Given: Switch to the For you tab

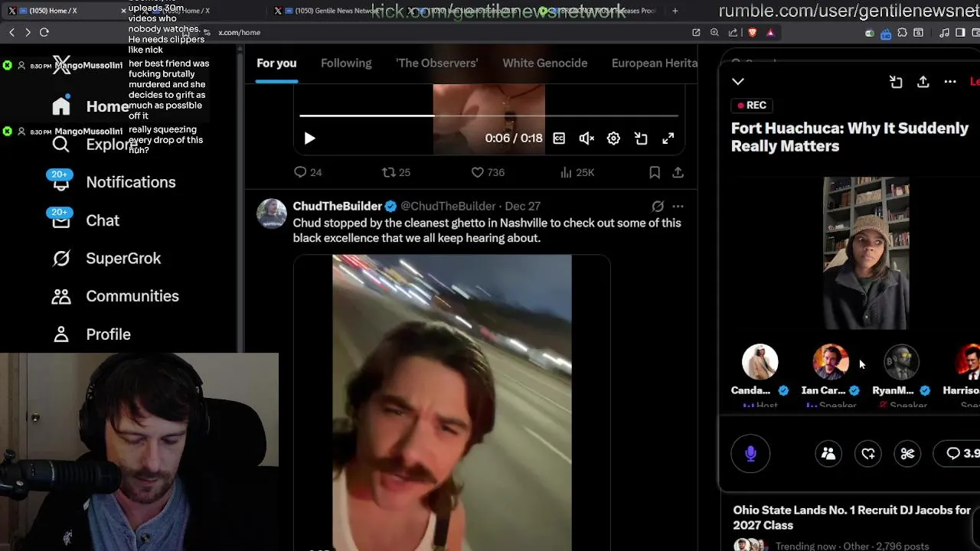Looking at the screenshot, I should [276, 64].
